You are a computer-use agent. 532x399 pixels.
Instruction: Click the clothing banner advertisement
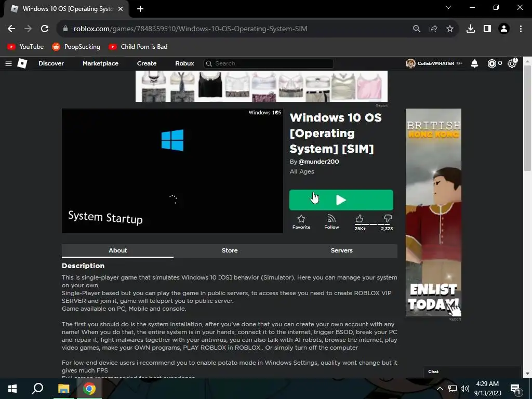coord(261,86)
